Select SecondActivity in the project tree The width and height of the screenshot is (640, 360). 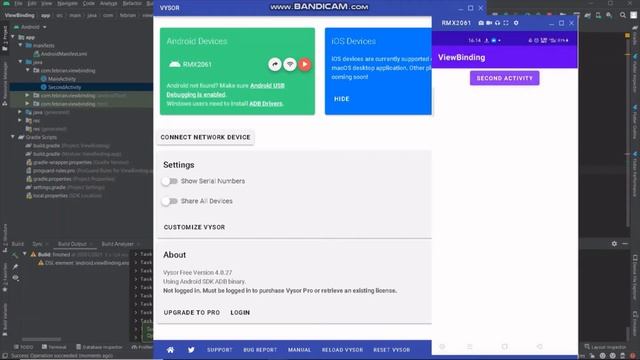tap(64, 87)
